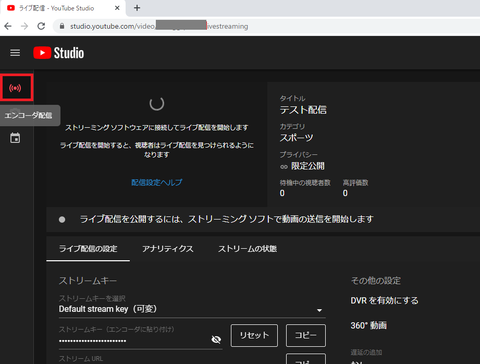Close the YouTube Studio browser tab
Image resolution: width=480 pixels, height=364 pixels.
click(x=117, y=8)
